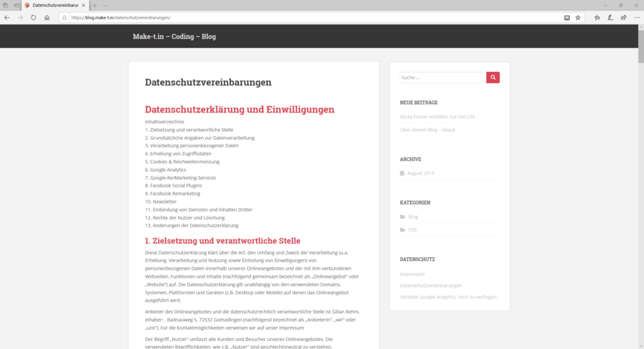Add page to favorites star
Screen dimensions: 644x349
578,18
